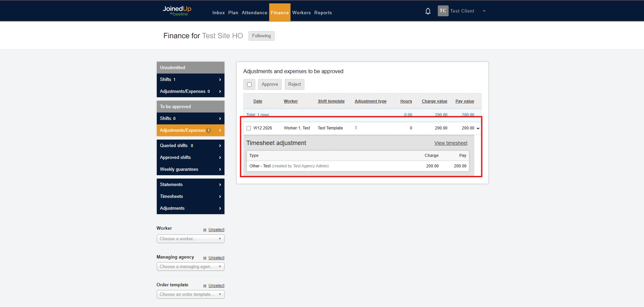Image resolution: width=644 pixels, height=307 pixels.
Task: Open the View timesheet link
Action: [451, 143]
